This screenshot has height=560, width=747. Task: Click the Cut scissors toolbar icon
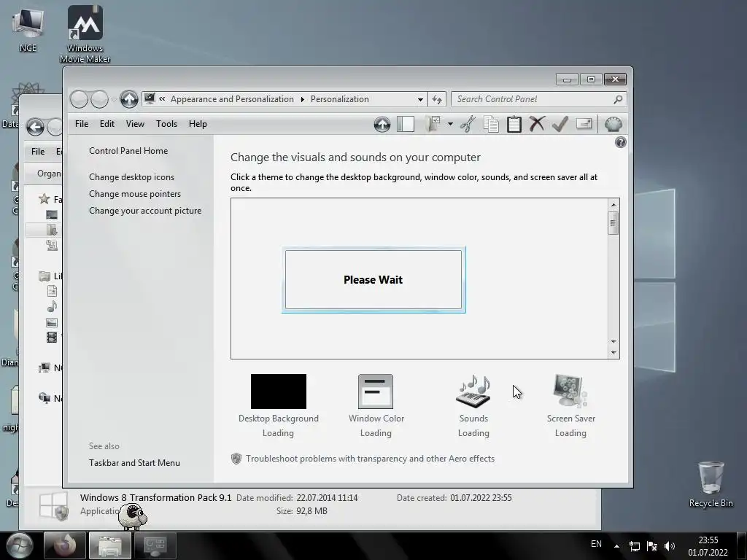pos(468,124)
